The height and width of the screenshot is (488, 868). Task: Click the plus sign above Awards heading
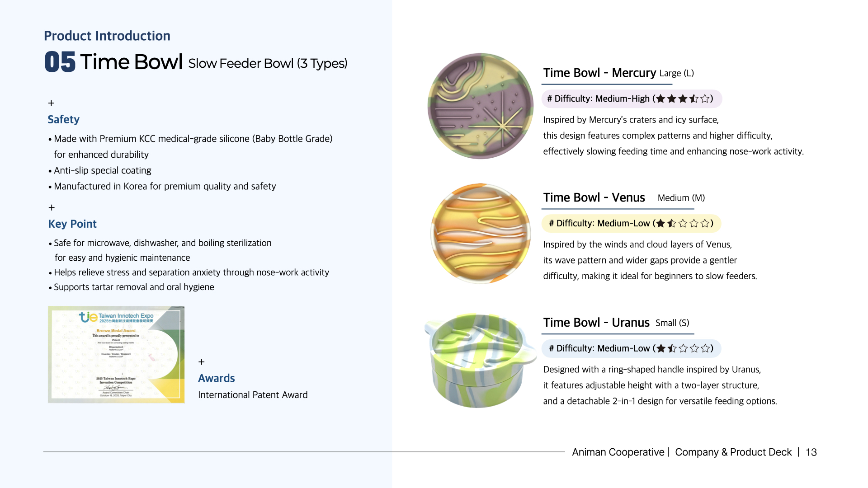click(x=202, y=362)
